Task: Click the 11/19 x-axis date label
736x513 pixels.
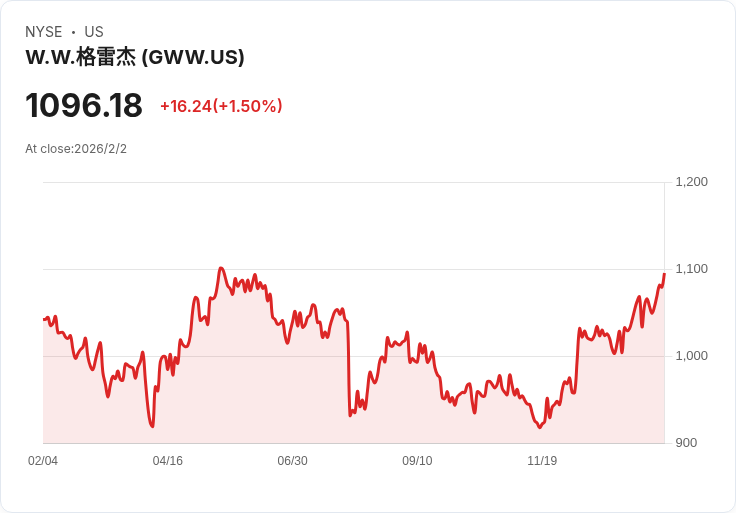Action: pyautogui.click(x=542, y=460)
